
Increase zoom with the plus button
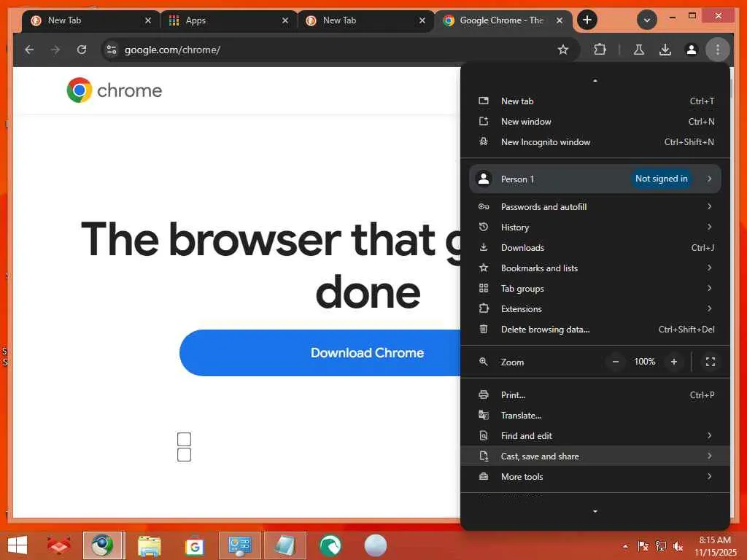click(673, 362)
